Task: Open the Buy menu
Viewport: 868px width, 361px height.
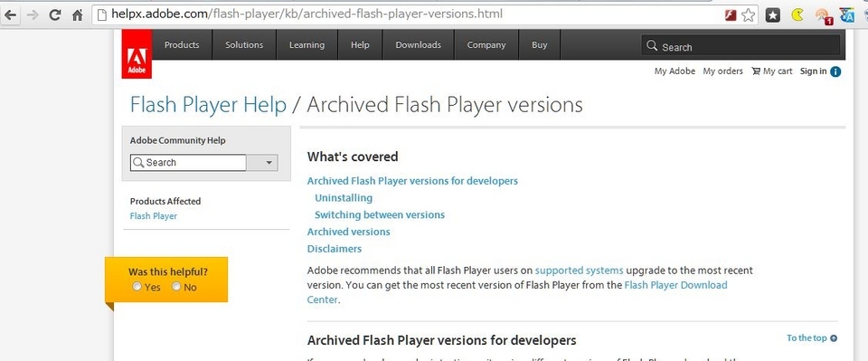Action: 539,45
